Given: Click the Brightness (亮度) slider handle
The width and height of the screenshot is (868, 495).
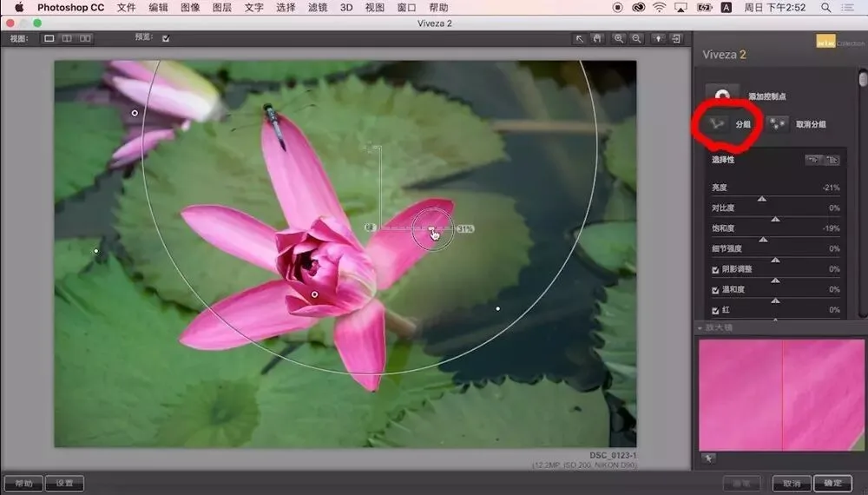Looking at the screenshot, I should tap(762, 198).
